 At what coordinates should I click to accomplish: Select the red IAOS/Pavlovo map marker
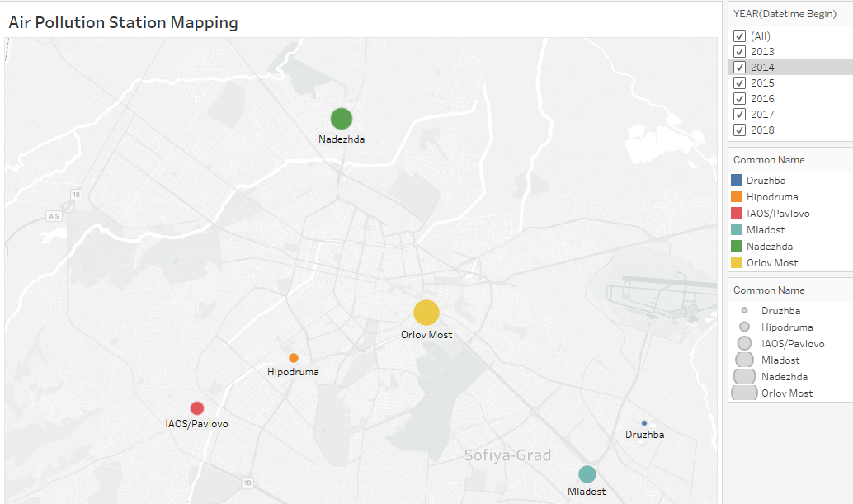click(x=197, y=408)
